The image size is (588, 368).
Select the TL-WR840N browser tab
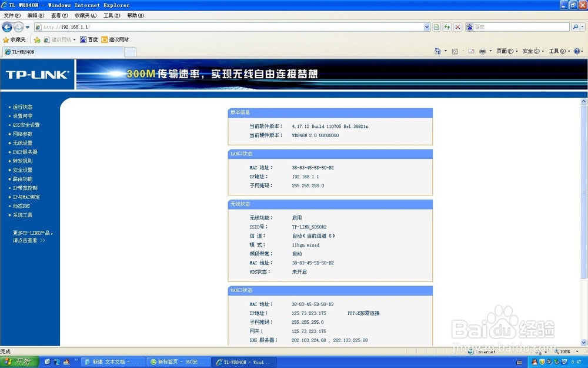tap(63, 52)
